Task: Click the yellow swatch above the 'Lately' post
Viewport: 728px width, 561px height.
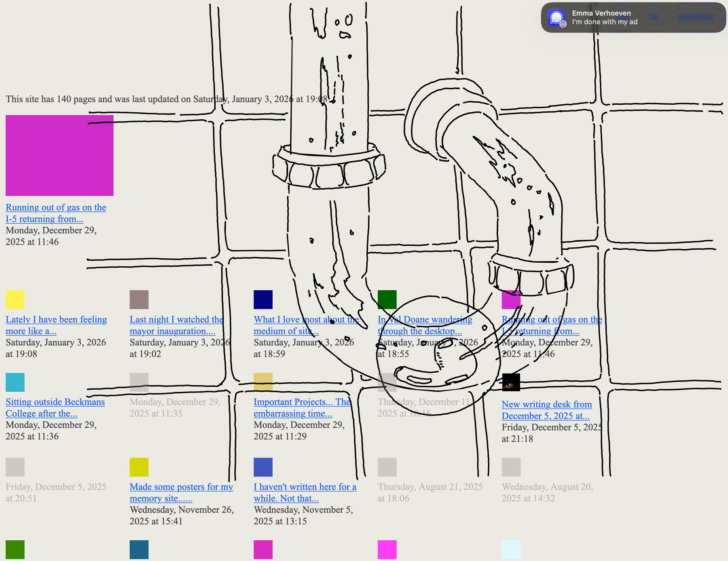Action: pyautogui.click(x=15, y=299)
